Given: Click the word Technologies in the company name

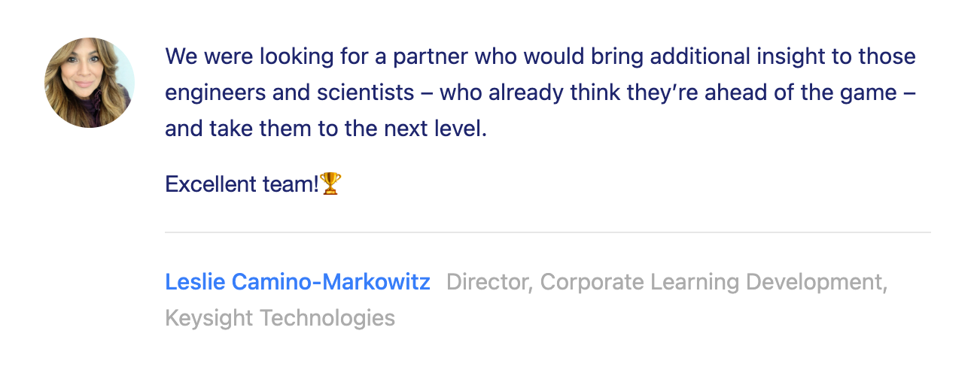Looking at the screenshot, I should pos(327,318).
